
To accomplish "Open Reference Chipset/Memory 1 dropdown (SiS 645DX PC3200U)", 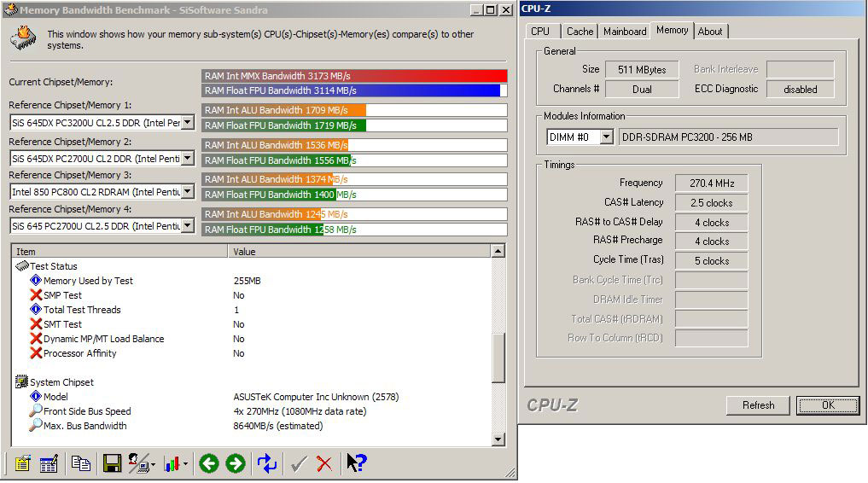I will point(188,122).
